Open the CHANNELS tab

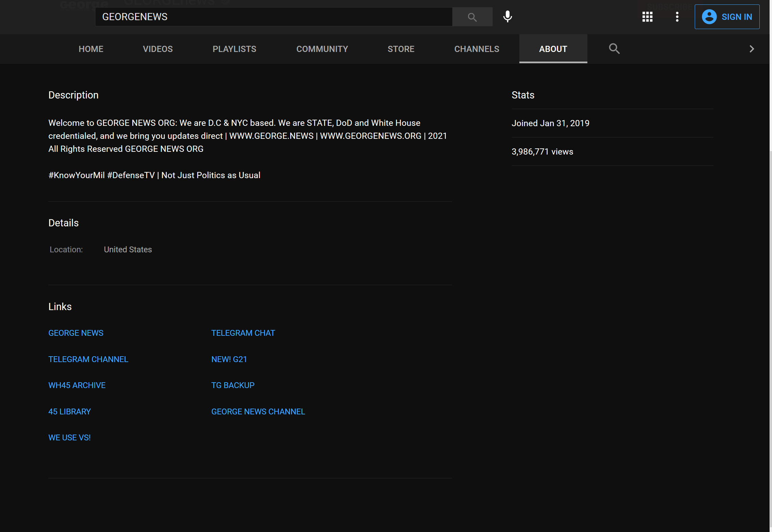pyautogui.click(x=477, y=49)
